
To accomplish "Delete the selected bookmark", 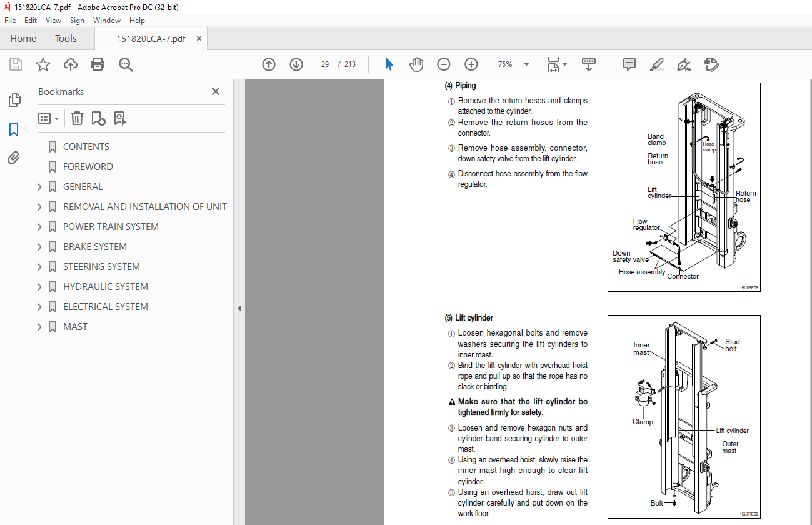I will click(x=77, y=118).
